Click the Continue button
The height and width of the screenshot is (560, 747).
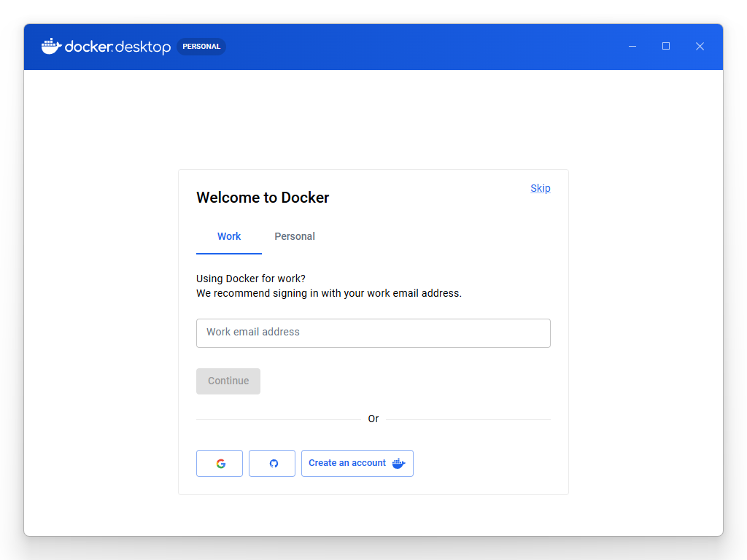(228, 381)
